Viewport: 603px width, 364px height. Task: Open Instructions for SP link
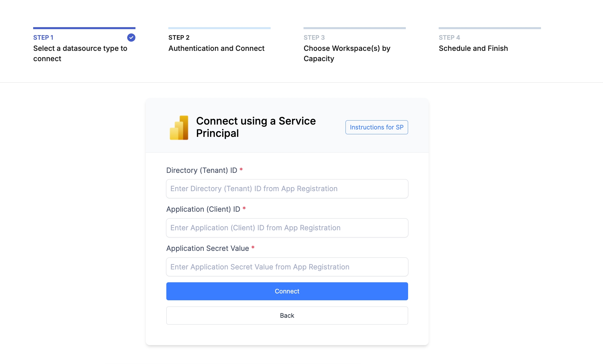pyautogui.click(x=376, y=127)
